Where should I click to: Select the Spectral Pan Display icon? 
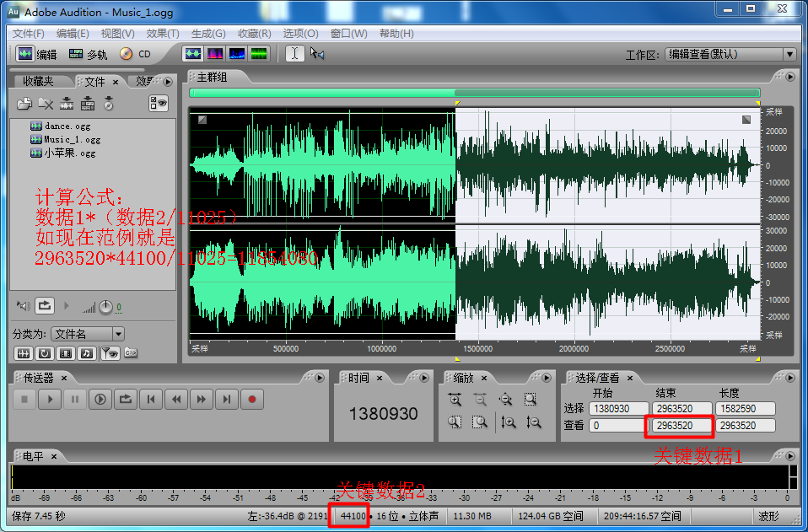(237, 54)
